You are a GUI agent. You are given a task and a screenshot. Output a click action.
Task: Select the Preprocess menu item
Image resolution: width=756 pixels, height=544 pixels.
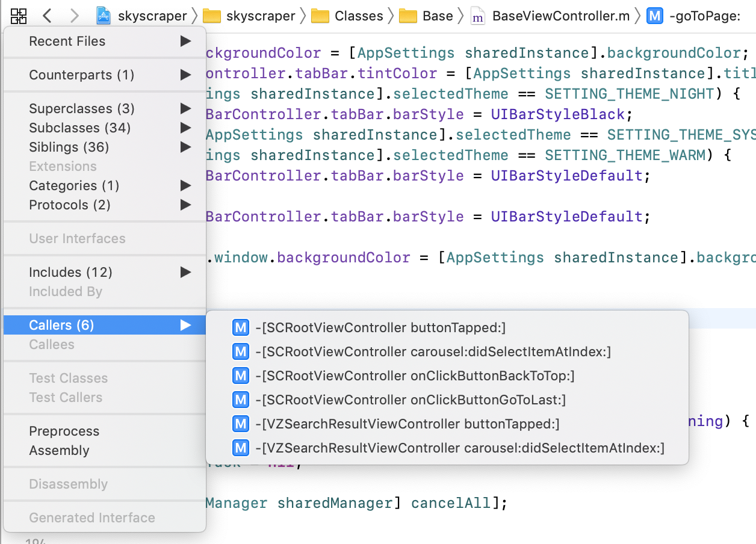coord(64,431)
